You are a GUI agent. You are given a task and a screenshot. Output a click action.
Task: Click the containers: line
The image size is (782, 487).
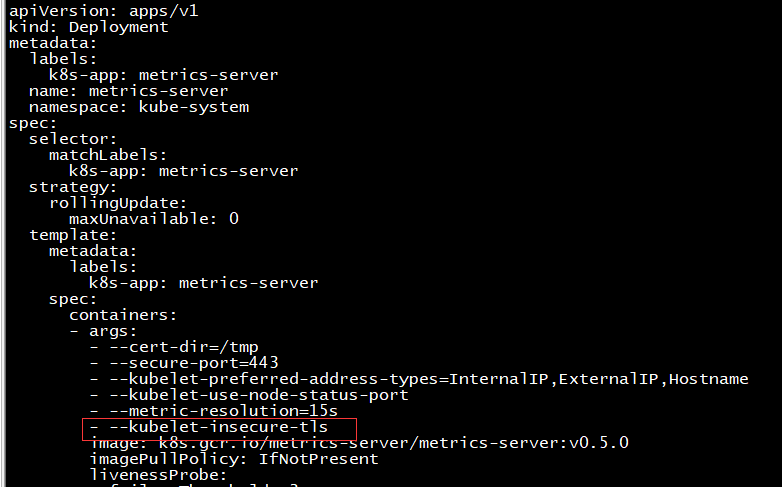pyautogui.click(x=123, y=314)
